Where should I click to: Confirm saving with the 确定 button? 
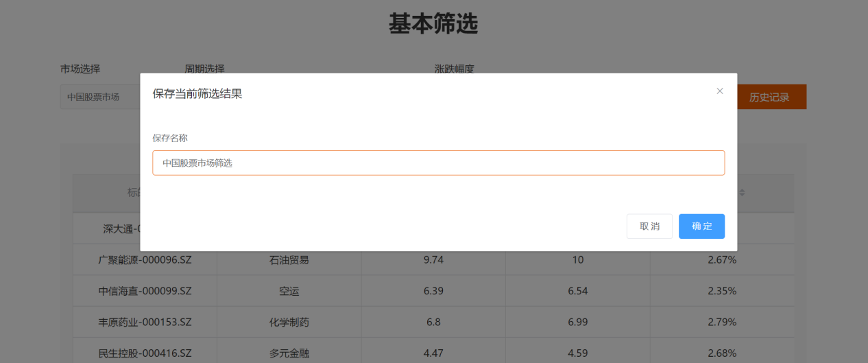[701, 226]
